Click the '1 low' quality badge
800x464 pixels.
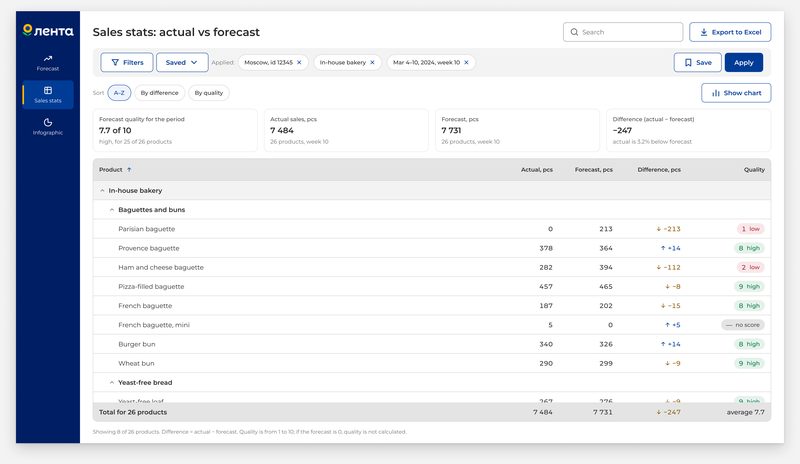[x=751, y=229]
